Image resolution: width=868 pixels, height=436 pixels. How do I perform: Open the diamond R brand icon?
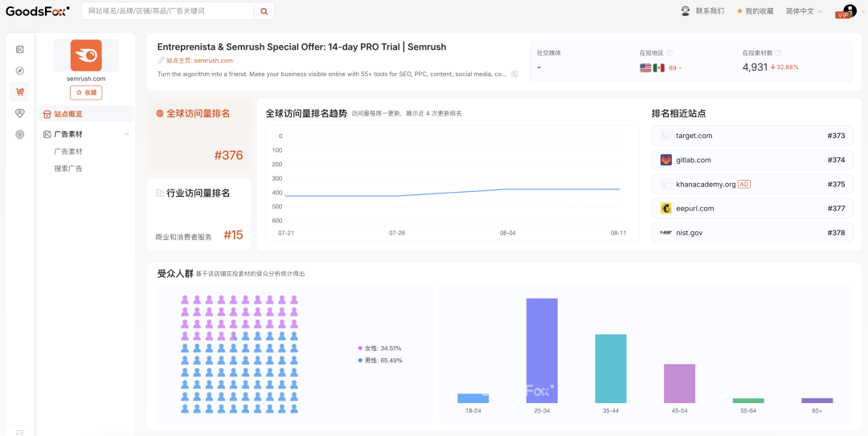tap(20, 113)
